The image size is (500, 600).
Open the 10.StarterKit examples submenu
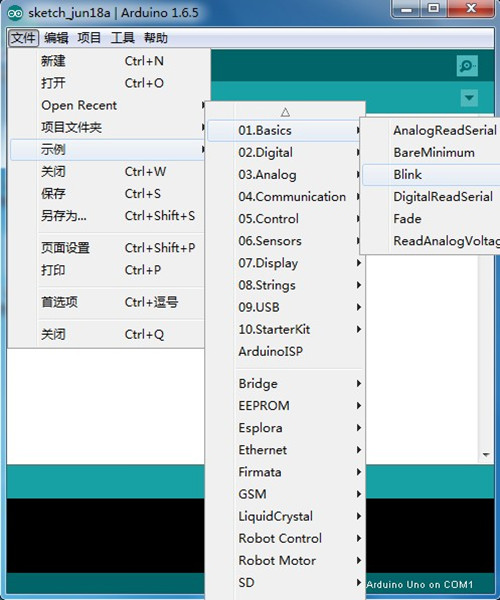click(x=285, y=329)
